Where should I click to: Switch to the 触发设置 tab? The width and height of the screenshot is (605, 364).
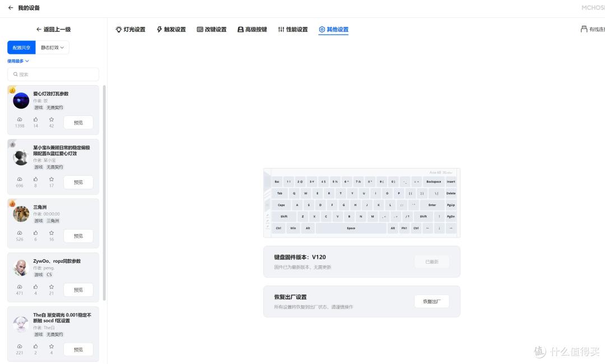tap(171, 29)
